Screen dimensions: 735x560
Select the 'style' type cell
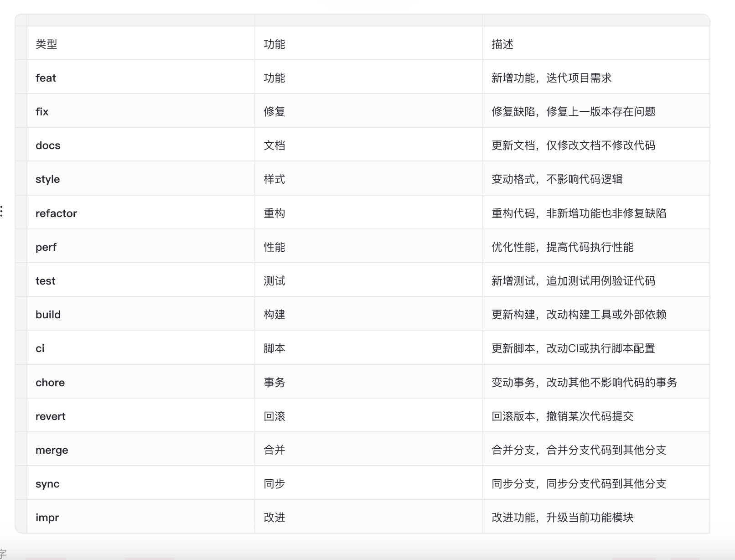tap(141, 178)
